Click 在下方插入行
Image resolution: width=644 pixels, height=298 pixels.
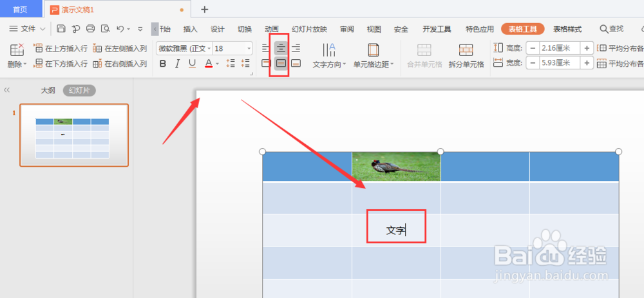click(61, 64)
